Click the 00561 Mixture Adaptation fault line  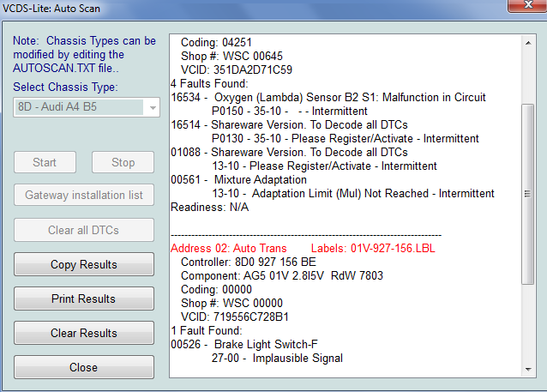click(238, 180)
